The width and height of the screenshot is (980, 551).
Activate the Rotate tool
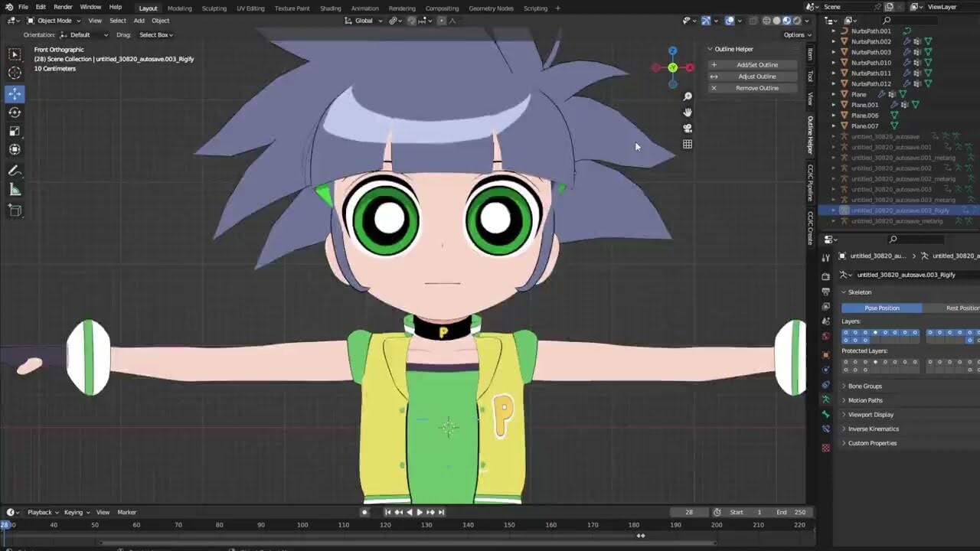click(15, 112)
